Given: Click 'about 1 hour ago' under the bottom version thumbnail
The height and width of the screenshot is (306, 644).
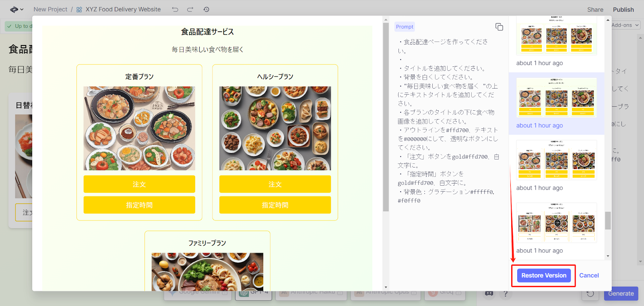Looking at the screenshot, I should tap(539, 250).
